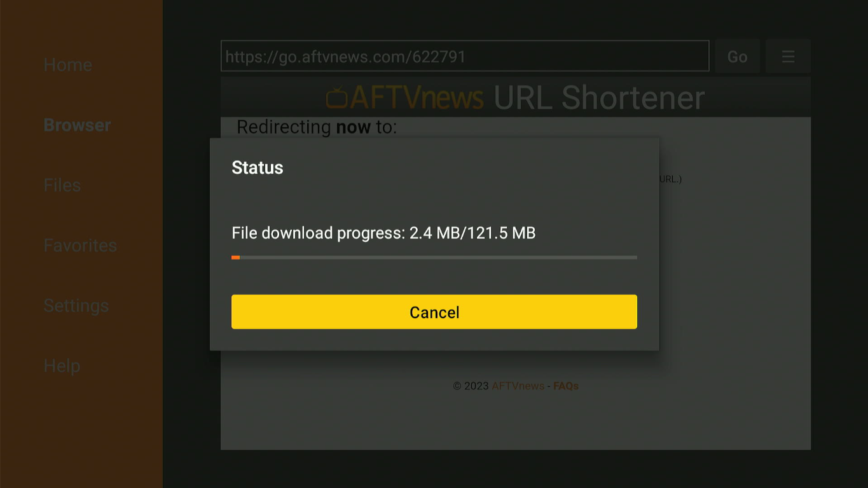Open the Browser section in the sidebar
Screen dimensions: 868x488
[77, 125]
